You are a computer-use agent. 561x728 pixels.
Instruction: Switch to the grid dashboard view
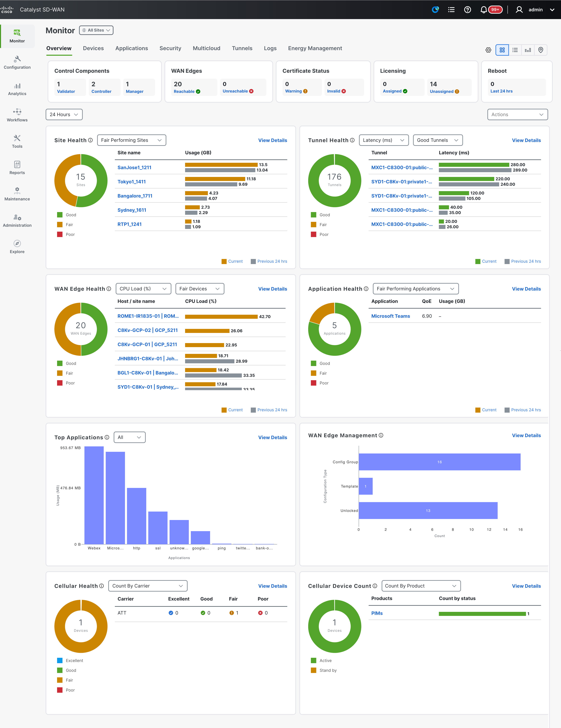(x=502, y=50)
